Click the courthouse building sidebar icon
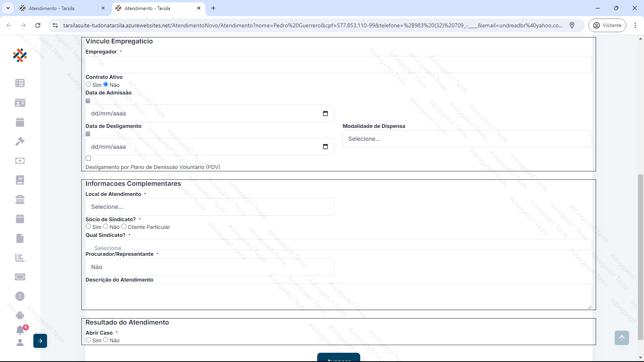This screenshot has height=362, width=644. (x=20, y=199)
